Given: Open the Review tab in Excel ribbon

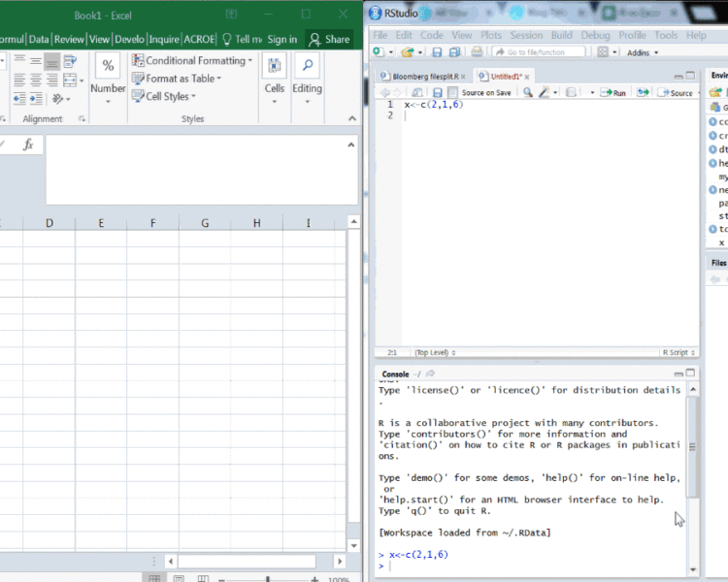Looking at the screenshot, I should click(69, 39).
